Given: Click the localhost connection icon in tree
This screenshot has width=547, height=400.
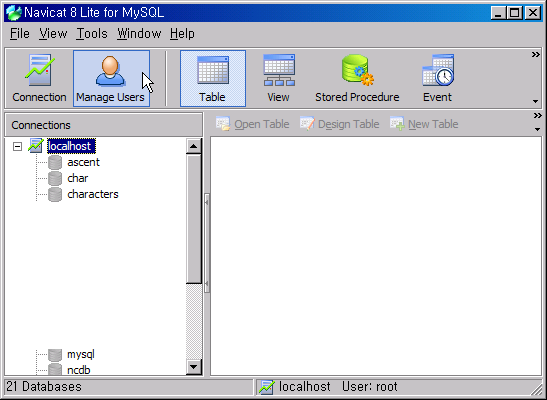Looking at the screenshot, I should tap(36, 146).
